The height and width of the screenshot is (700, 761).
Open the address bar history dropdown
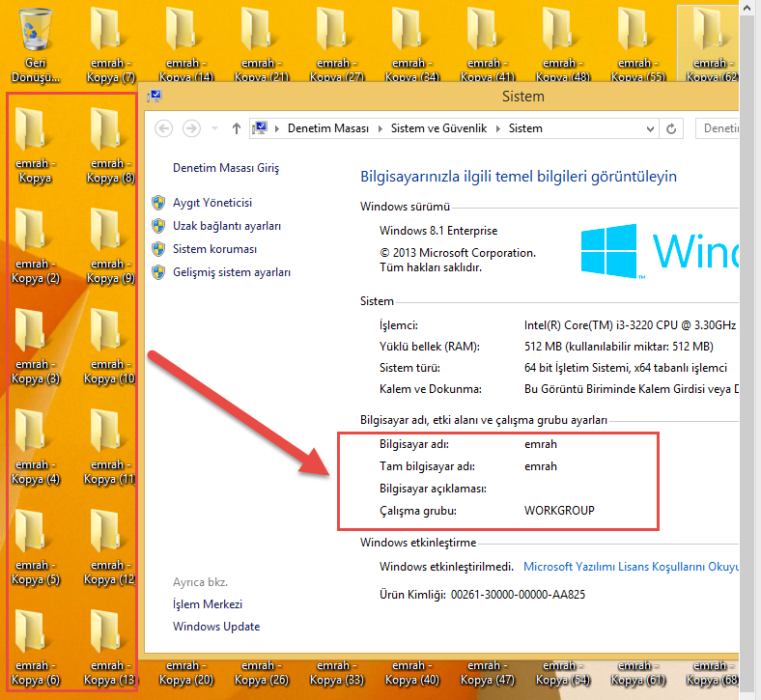click(x=650, y=129)
